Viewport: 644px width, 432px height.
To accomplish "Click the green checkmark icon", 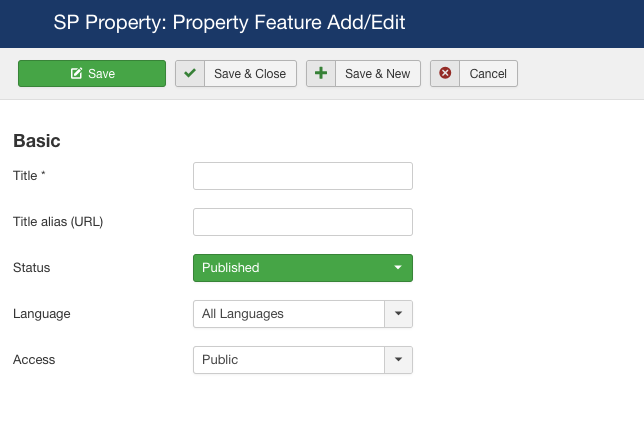I will click(190, 74).
